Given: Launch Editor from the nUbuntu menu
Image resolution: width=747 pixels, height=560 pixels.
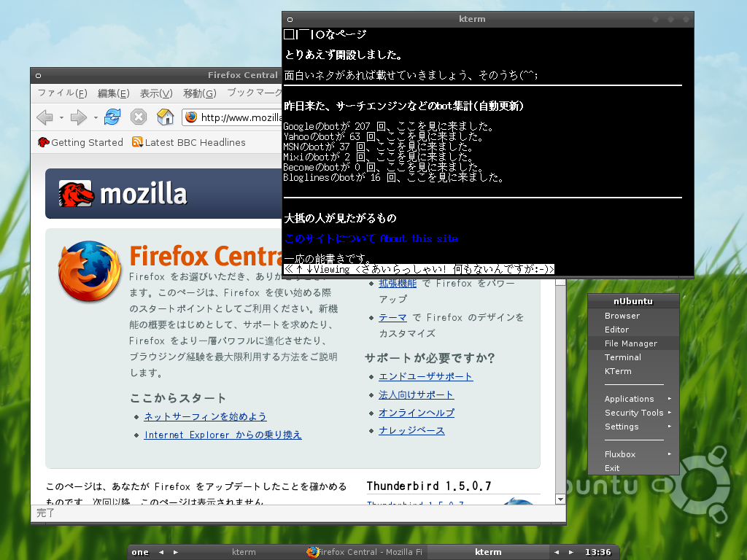Looking at the screenshot, I should [633, 330].
